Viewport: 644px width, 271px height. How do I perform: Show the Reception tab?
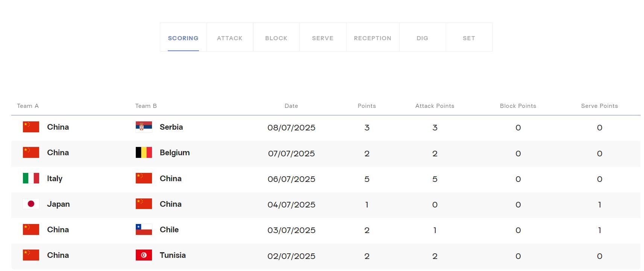(x=372, y=38)
